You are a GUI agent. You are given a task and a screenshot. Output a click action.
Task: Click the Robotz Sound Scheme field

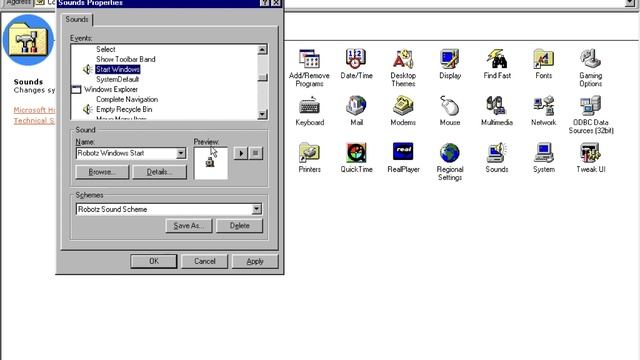(x=164, y=209)
